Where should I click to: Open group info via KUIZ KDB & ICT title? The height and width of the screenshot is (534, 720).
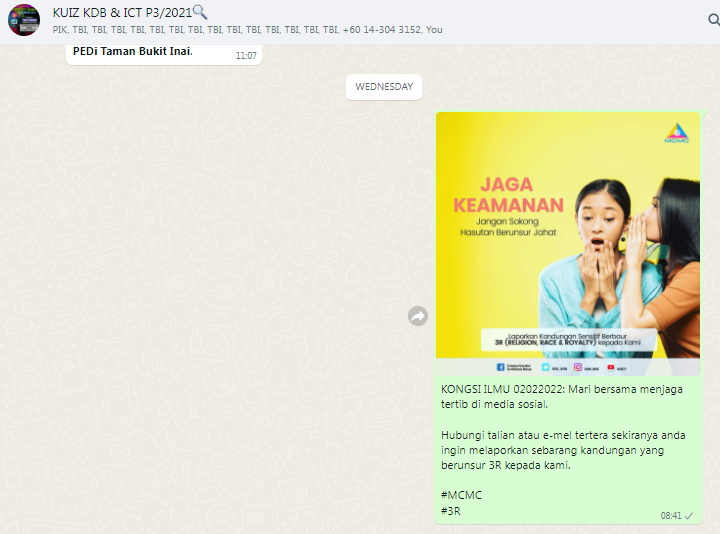[x=122, y=12]
